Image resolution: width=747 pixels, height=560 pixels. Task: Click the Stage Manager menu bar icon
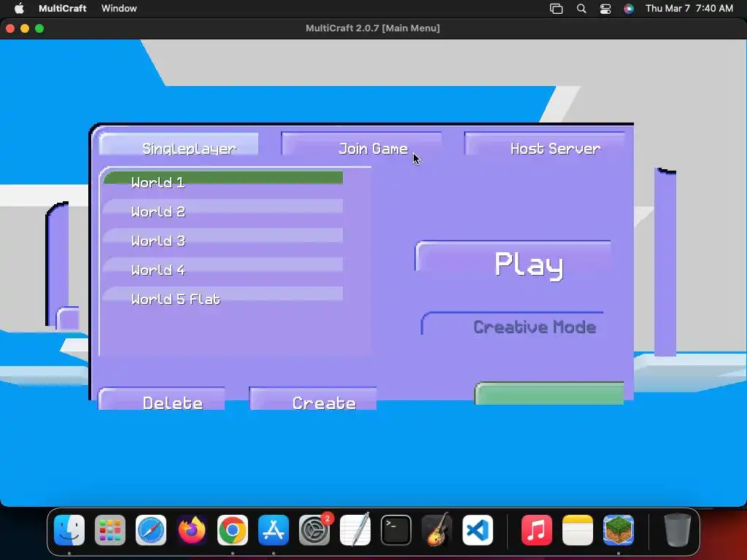(x=556, y=8)
